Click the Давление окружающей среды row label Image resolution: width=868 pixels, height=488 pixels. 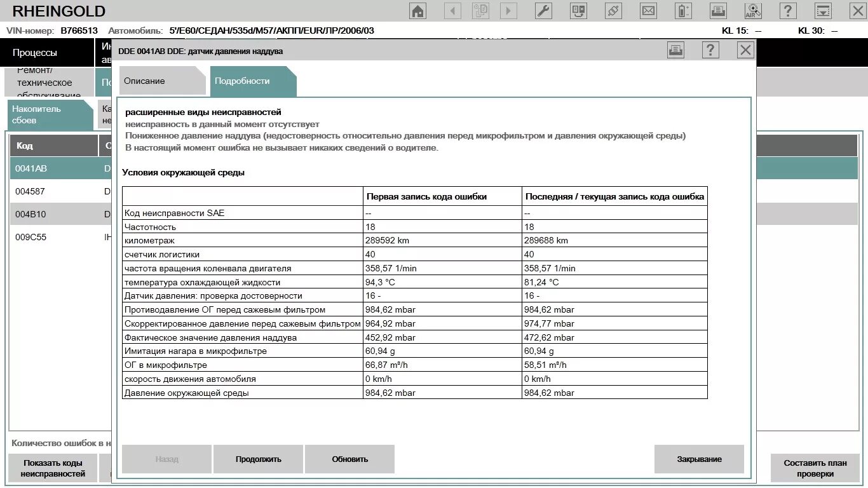[x=187, y=393]
